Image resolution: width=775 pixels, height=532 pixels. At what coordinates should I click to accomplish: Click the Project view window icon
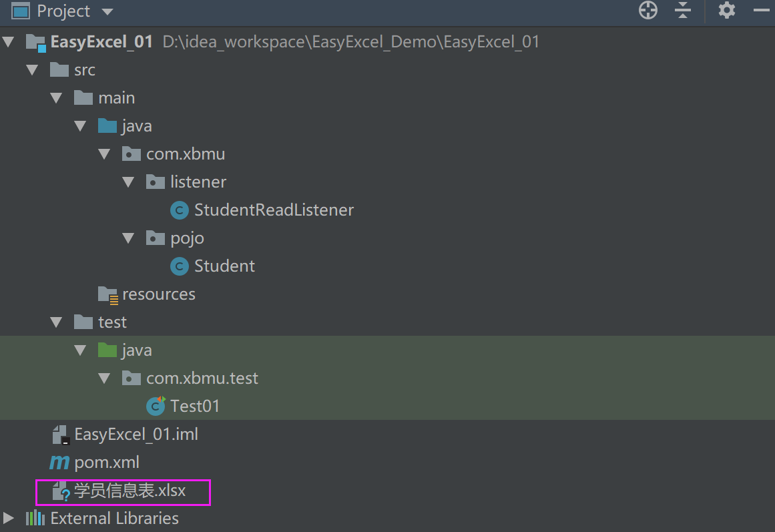[x=20, y=11]
